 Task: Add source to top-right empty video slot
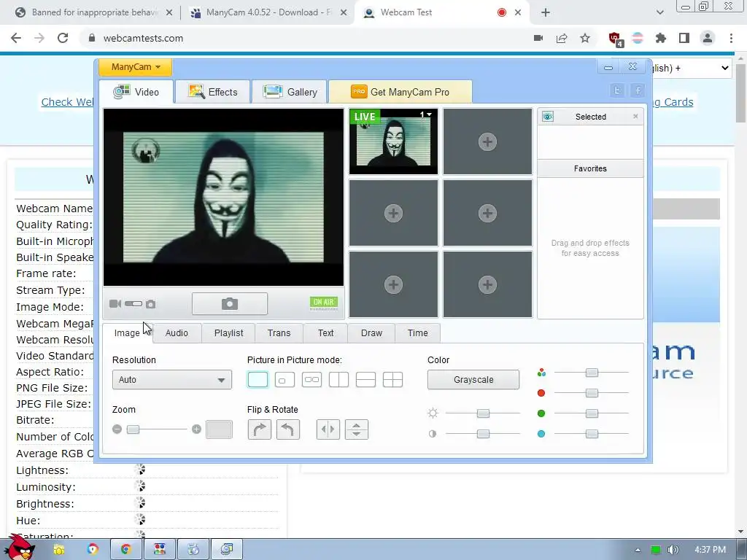click(487, 141)
